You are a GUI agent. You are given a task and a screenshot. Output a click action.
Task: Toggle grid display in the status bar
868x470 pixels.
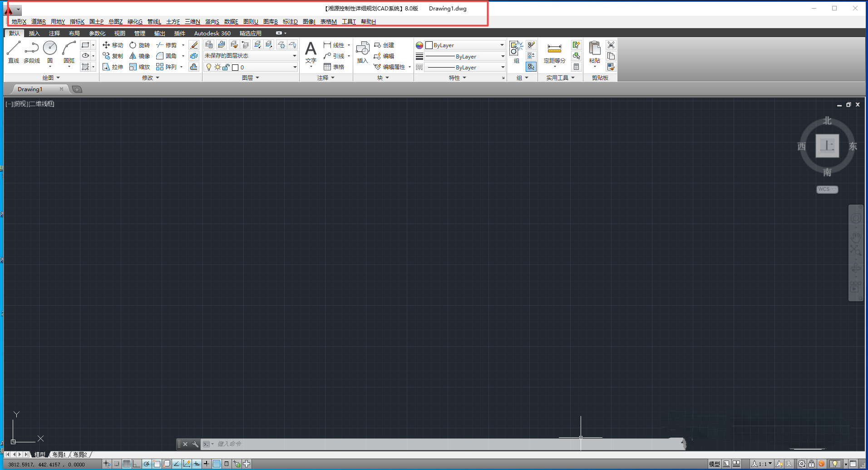pos(127,464)
